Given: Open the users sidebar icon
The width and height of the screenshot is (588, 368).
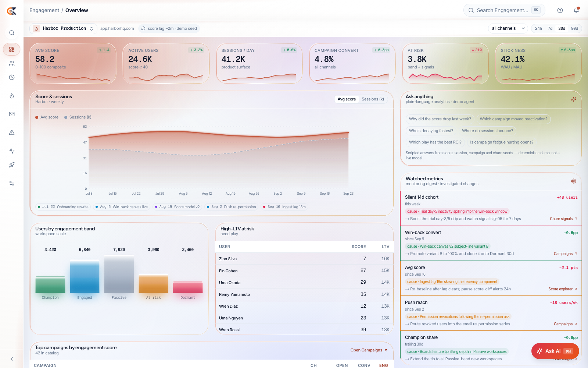Looking at the screenshot, I should (x=12, y=63).
